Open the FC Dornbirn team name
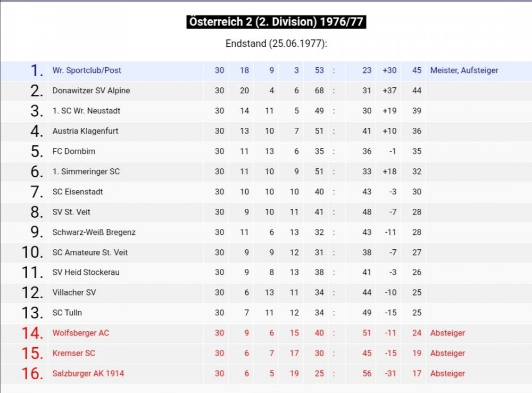This screenshot has width=532, height=393. click(x=73, y=151)
